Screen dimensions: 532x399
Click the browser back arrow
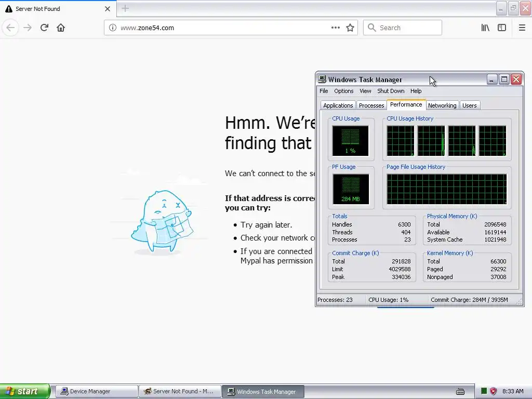coord(10,28)
